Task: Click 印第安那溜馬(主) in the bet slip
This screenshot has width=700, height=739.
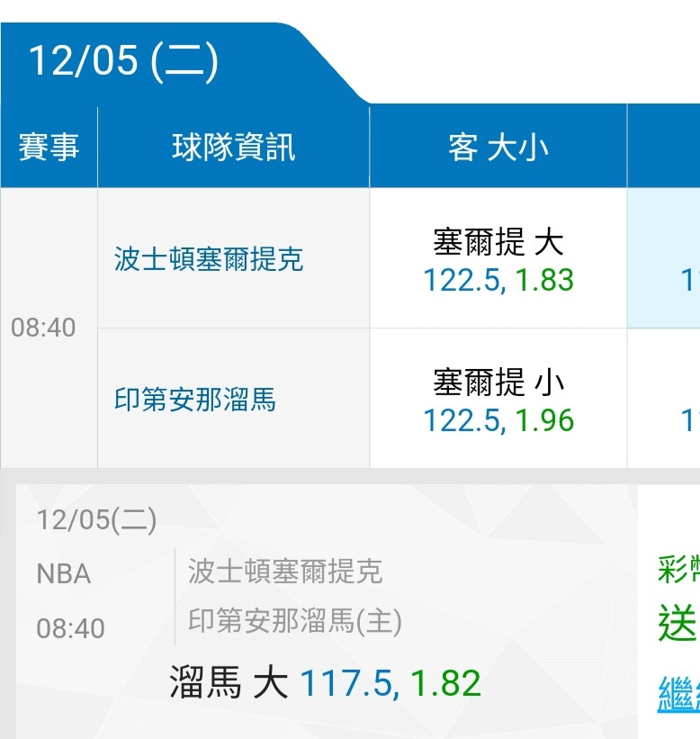Action: click(295, 621)
